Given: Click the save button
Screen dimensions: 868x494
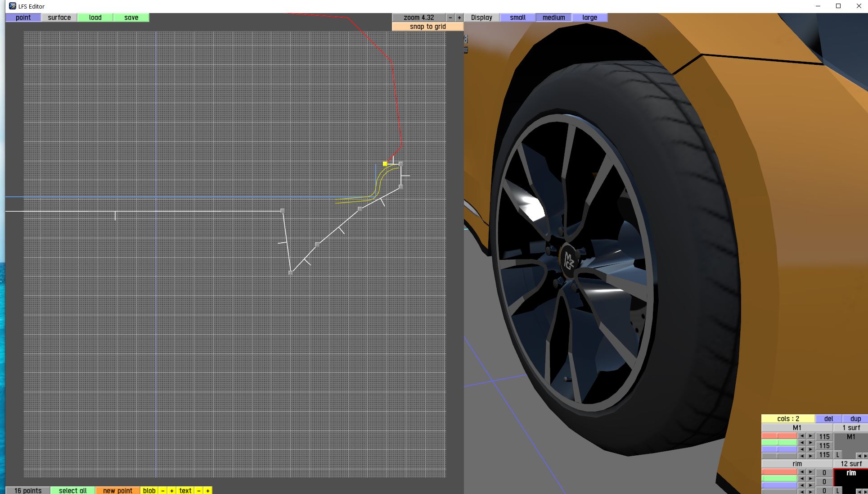Looking at the screenshot, I should click(x=131, y=18).
